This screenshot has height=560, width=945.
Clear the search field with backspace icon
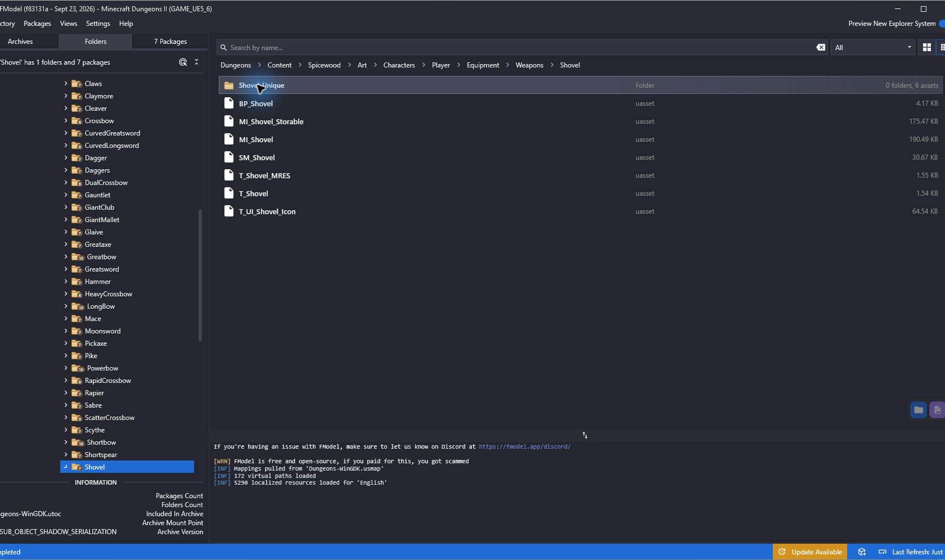click(x=821, y=48)
